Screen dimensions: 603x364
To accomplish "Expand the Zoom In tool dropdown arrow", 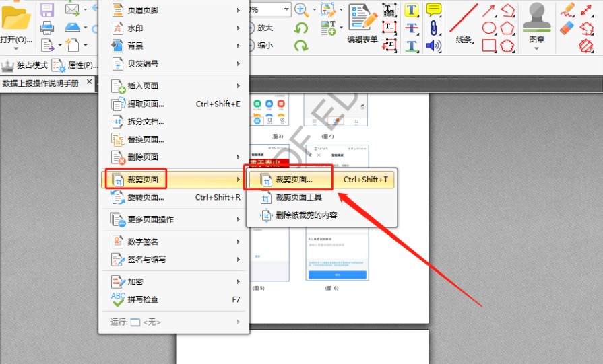I will [314, 10].
